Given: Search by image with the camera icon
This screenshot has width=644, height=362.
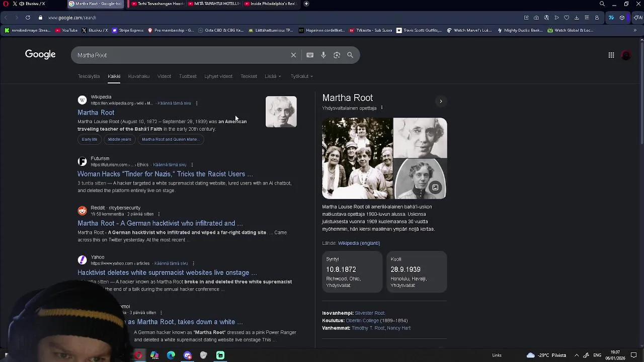Looking at the screenshot, I should 337,55.
